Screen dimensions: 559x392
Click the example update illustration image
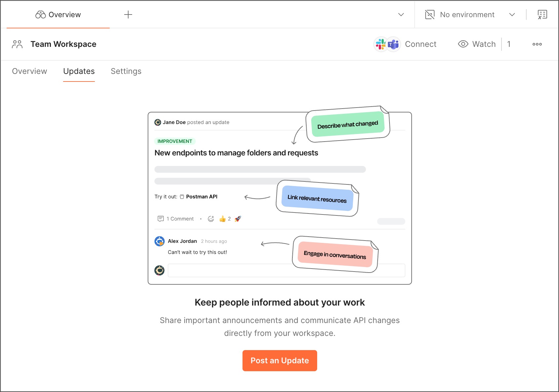coord(279,198)
